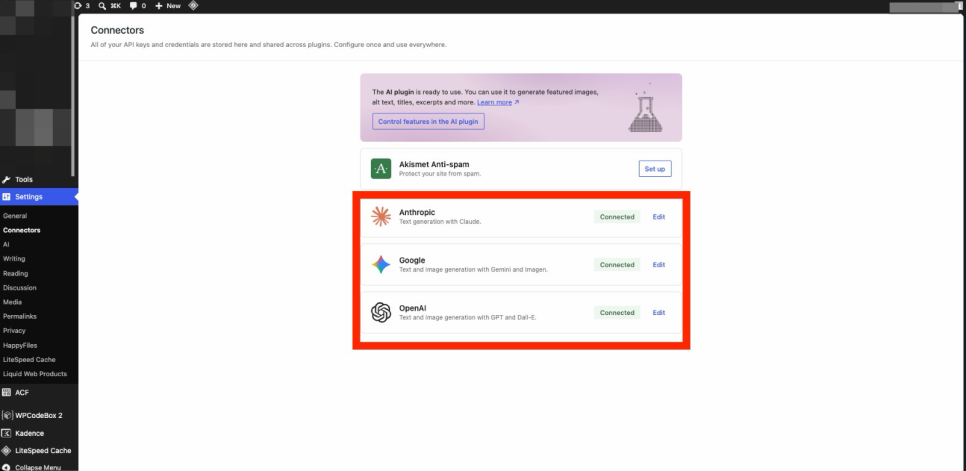
Task: Open General settings submenu
Action: point(15,216)
